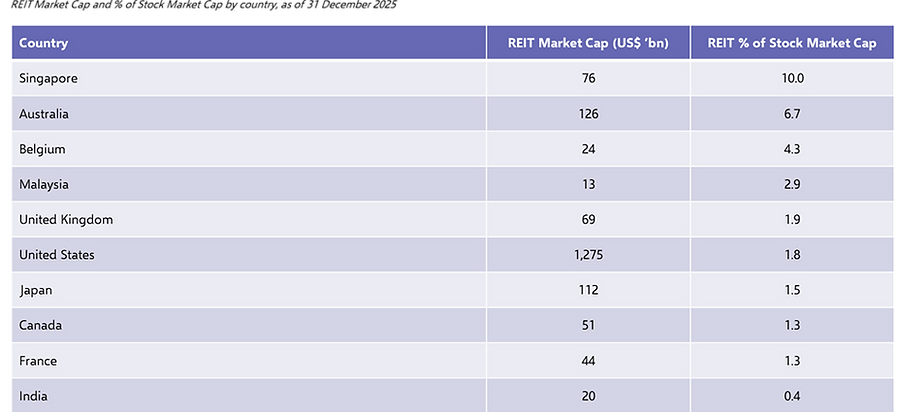
Task: Select the France country cell
Action: [249, 360]
